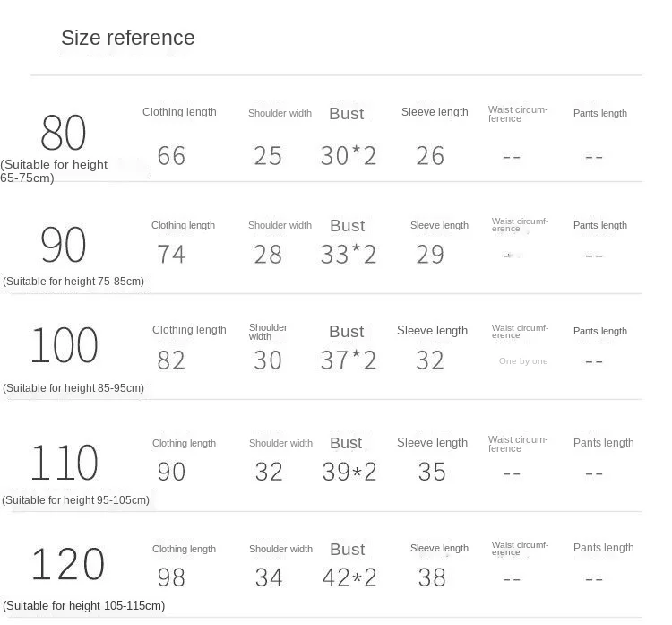Click shoulder width value 28

coord(268,255)
